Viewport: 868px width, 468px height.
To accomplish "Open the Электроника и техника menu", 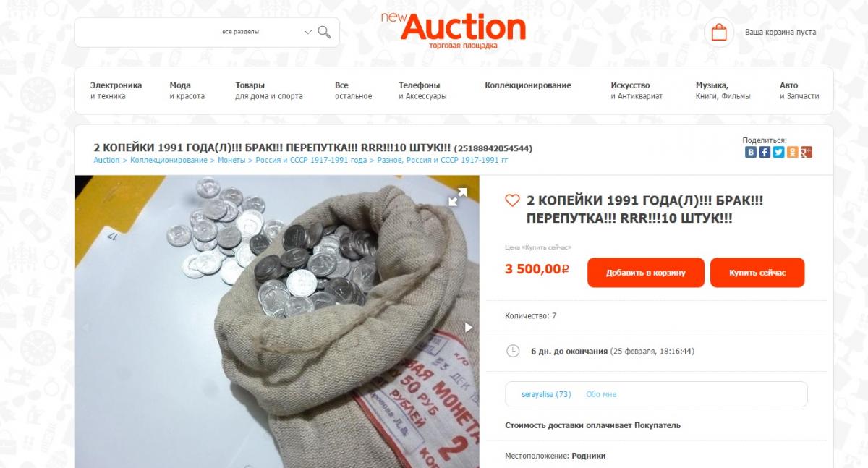I will coord(116,90).
